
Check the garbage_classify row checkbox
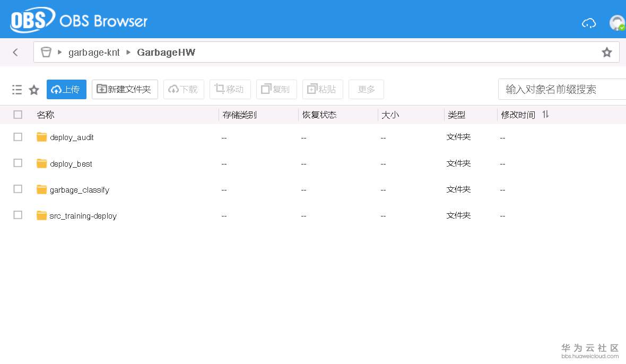tap(18, 189)
